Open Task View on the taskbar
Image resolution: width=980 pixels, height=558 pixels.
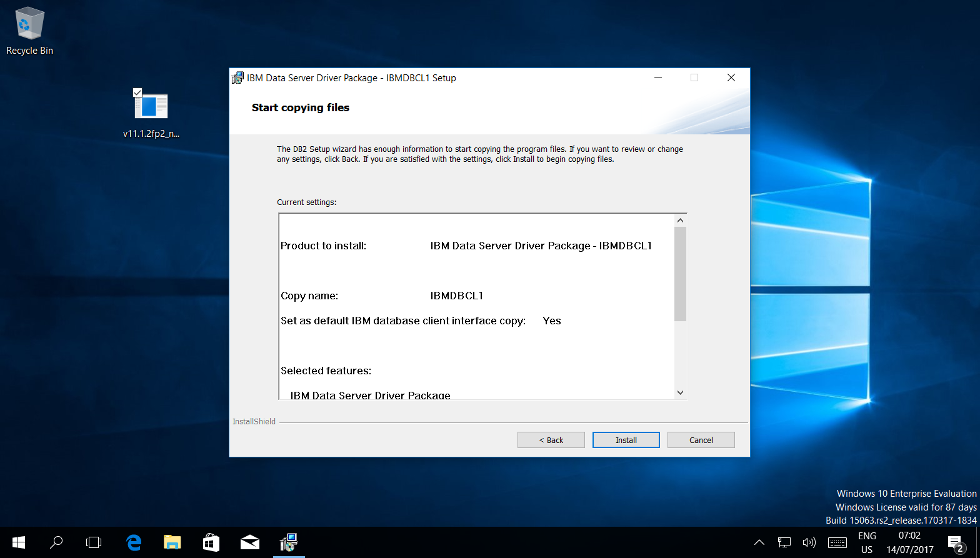pos(94,542)
